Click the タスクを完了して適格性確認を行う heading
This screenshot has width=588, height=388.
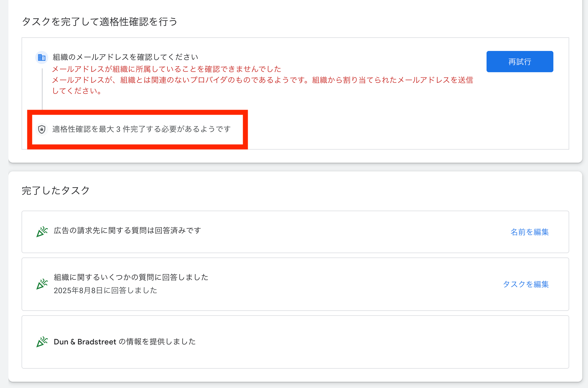(x=100, y=22)
